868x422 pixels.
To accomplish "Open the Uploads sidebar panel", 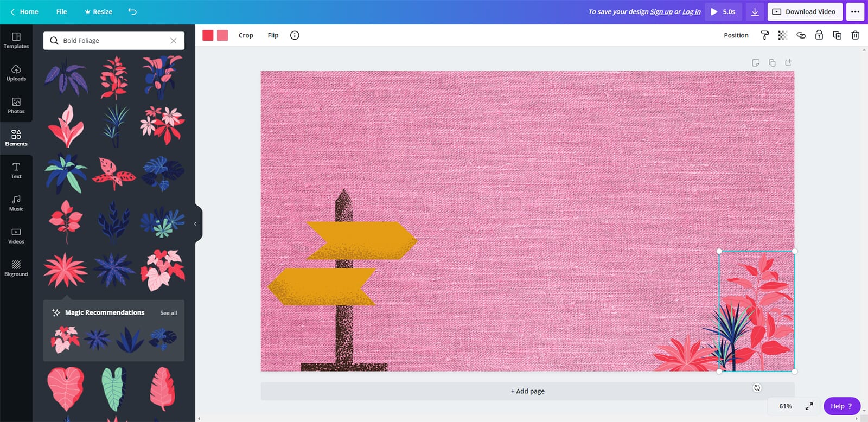I will point(16,73).
